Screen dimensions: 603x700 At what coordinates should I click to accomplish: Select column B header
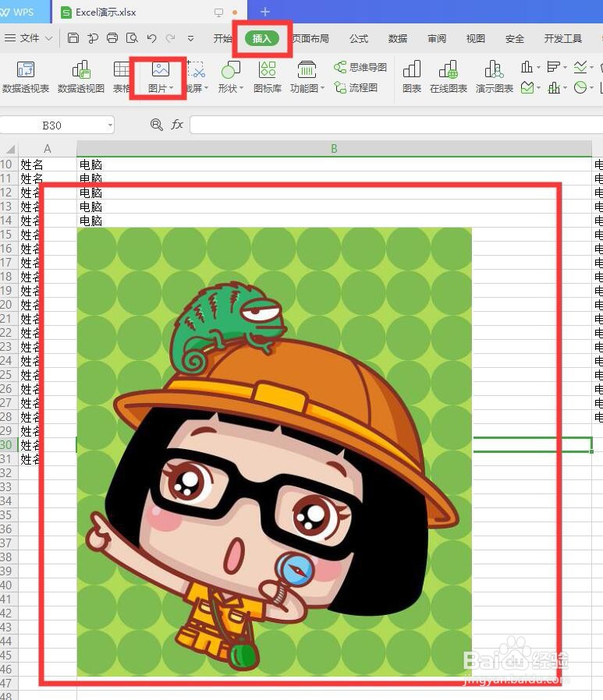pyautogui.click(x=334, y=148)
